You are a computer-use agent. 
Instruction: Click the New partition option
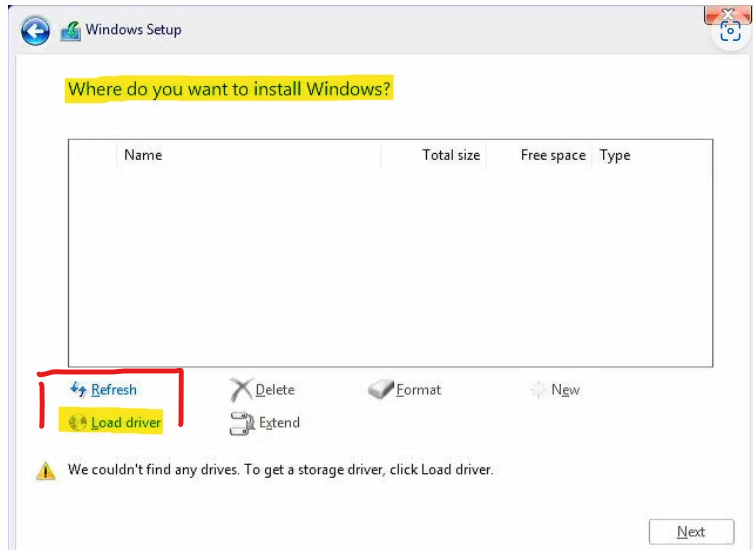point(565,390)
